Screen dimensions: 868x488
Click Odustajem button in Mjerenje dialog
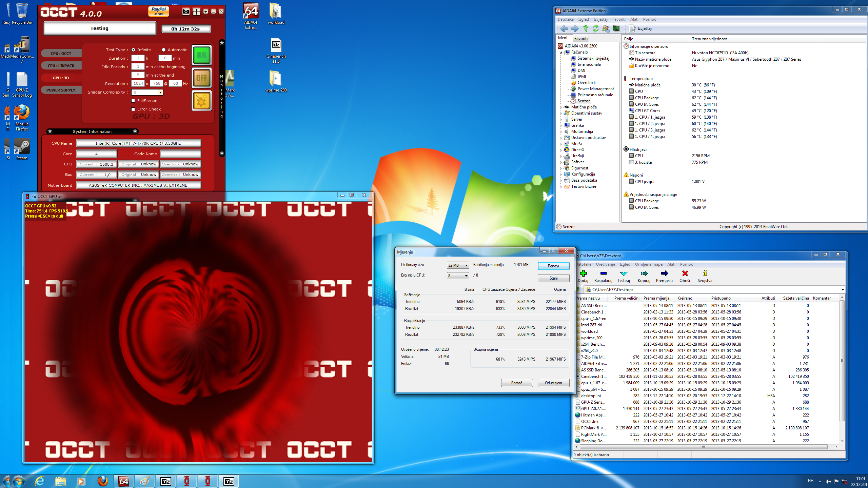coord(553,383)
